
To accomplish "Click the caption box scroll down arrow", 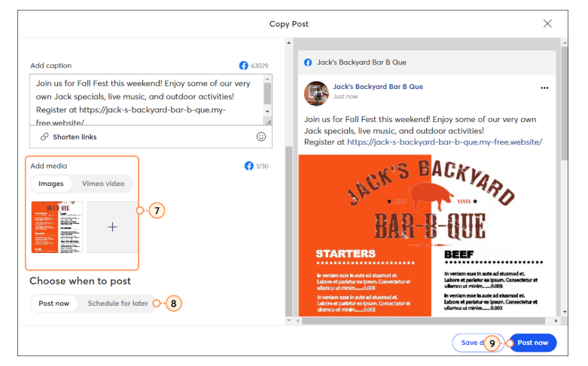I will click(x=267, y=111).
